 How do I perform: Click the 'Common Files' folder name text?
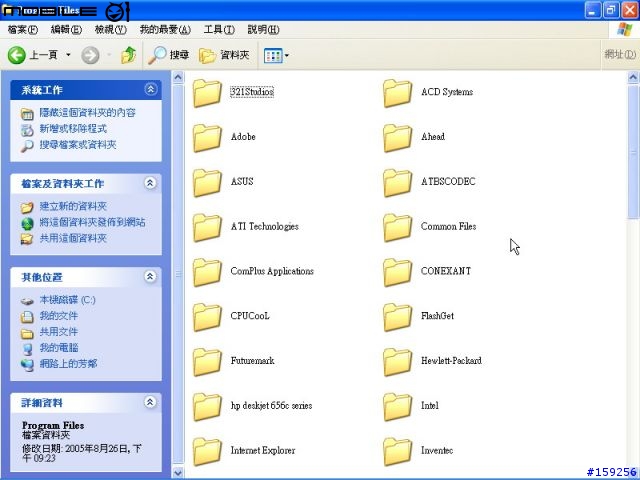pyautogui.click(x=449, y=226)
